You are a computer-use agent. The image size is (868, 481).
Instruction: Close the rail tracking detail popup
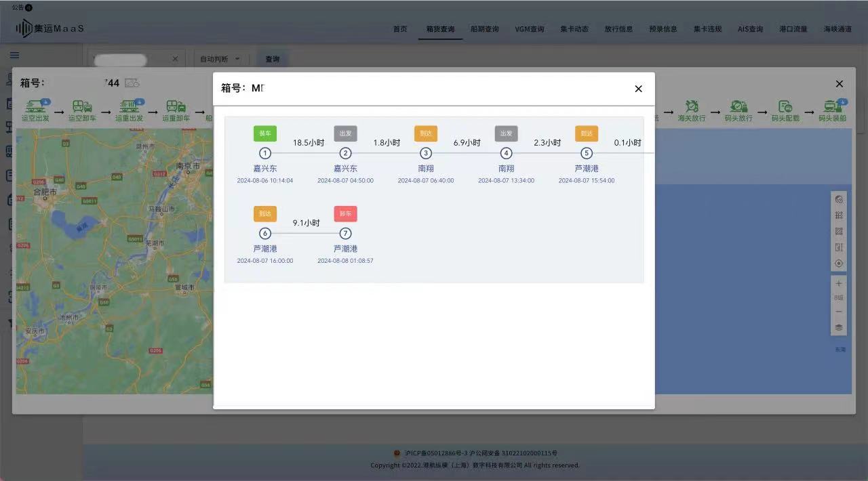pos(638,89)
